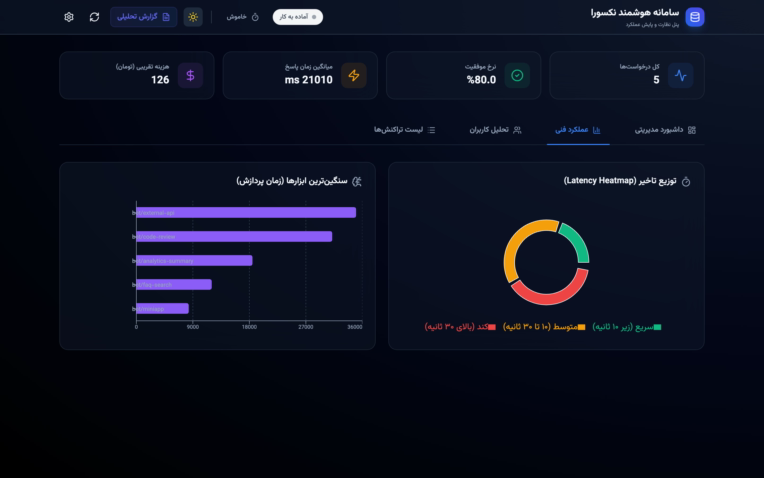Click the bot/faq-search bar

pyautogui.click(x=174, y=285)
